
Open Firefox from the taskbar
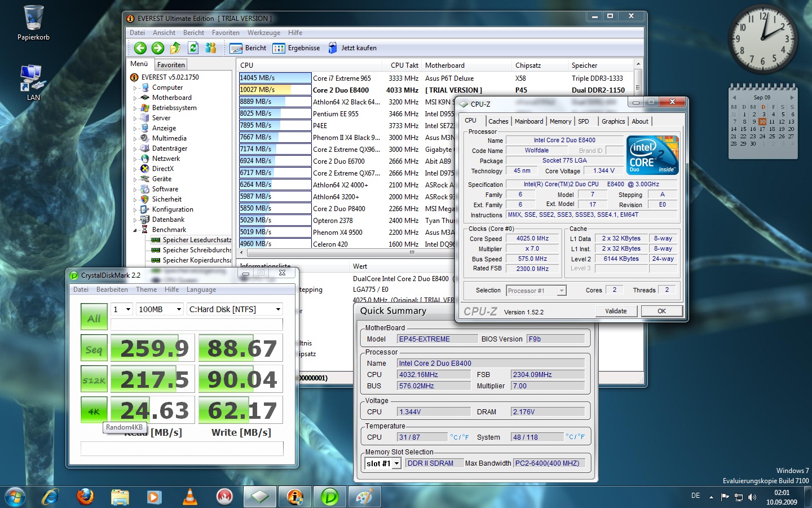(85, 497)
